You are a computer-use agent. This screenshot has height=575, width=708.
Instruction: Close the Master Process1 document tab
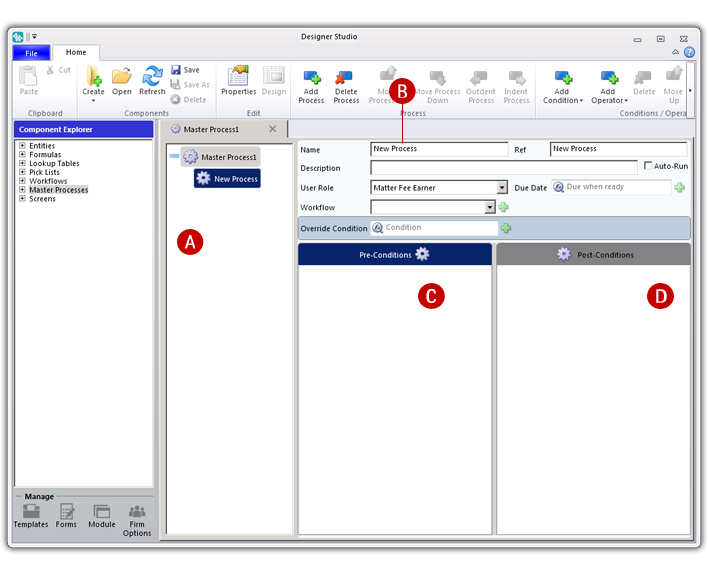click(x=272, y=129)
